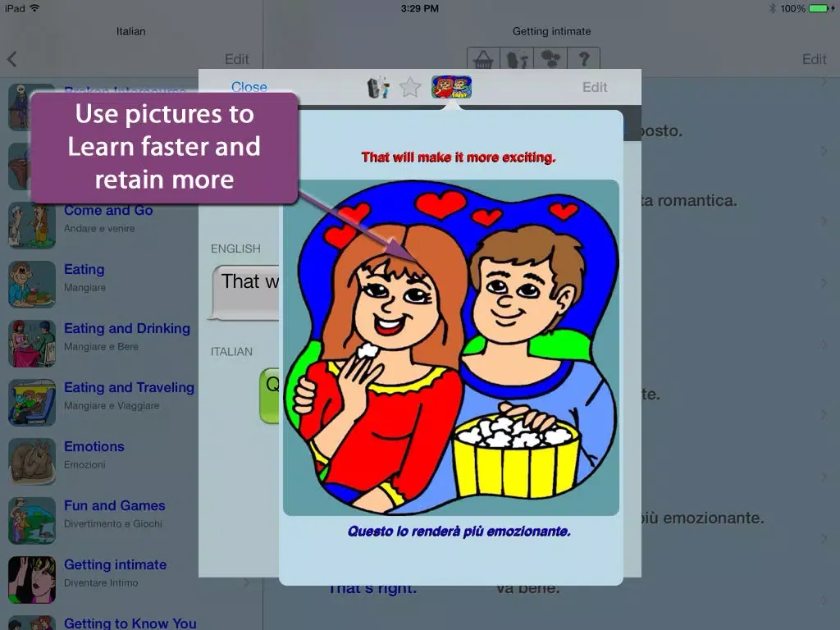Expand chevron on the 'posto.' row
This screenshot has width=840, height=630.
(x=824, y=151)
